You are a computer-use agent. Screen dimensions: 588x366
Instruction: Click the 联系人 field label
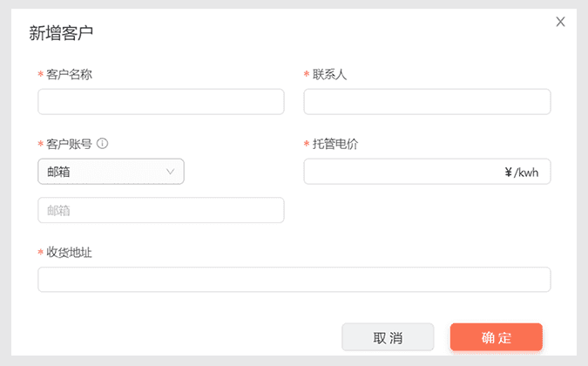330,74
